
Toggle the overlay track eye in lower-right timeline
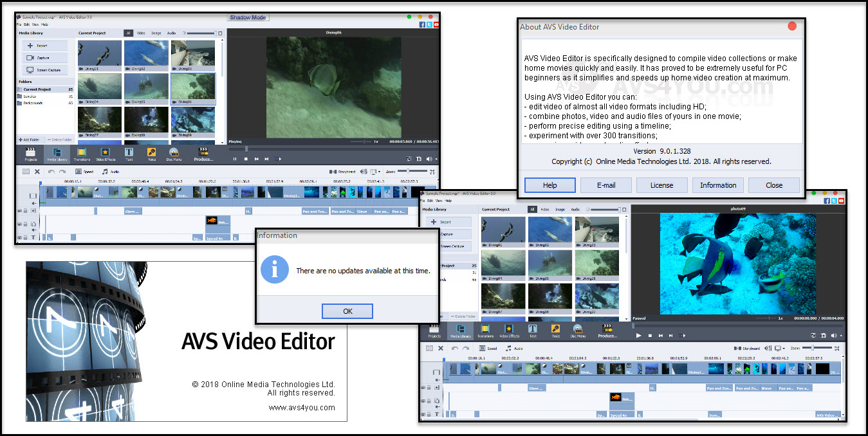click(x=423, y=401)
